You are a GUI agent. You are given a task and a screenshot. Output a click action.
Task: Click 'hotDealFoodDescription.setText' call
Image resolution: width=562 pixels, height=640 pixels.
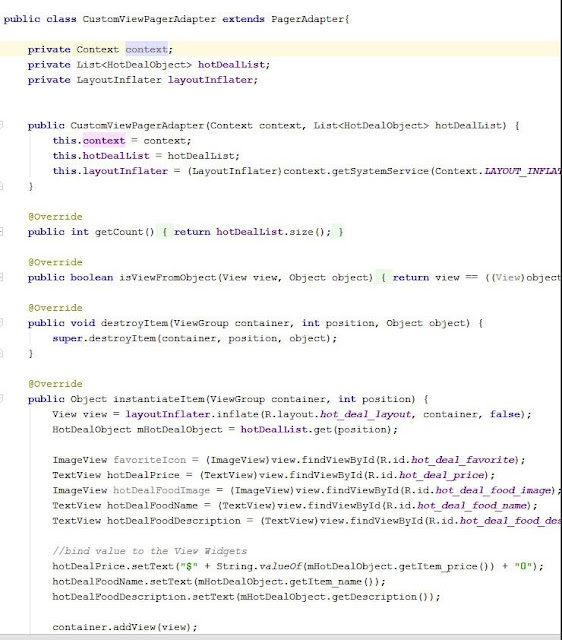pyautogui.click(x=143, y=596)
